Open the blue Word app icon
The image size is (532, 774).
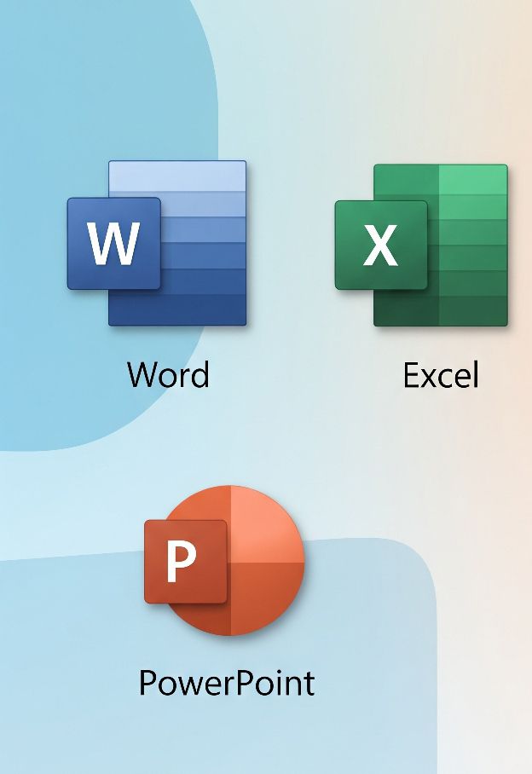click(x=157, y=243)
